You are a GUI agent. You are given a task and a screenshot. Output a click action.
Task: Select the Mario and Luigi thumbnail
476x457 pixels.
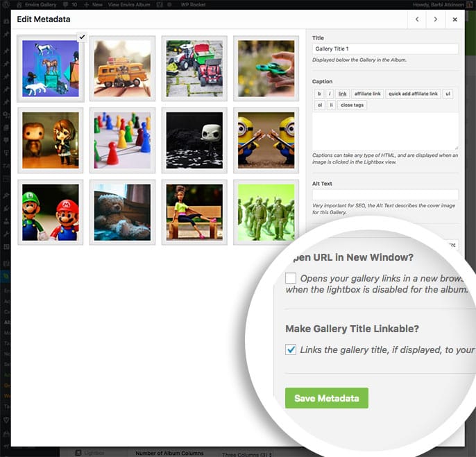[x=51, y=212]
